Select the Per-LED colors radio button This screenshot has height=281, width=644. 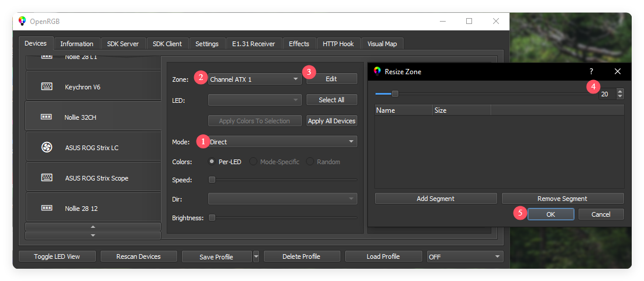[212, 162]
